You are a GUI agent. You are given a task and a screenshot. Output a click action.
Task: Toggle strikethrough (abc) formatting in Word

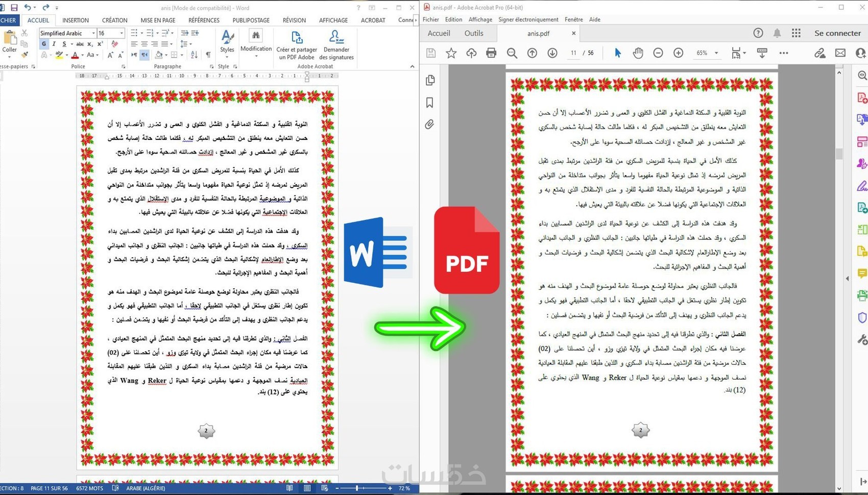tap(80, 44)
